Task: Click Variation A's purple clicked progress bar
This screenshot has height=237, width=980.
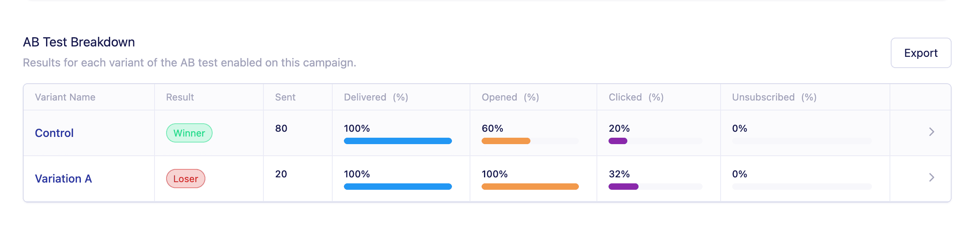Action: pos(623,187)
